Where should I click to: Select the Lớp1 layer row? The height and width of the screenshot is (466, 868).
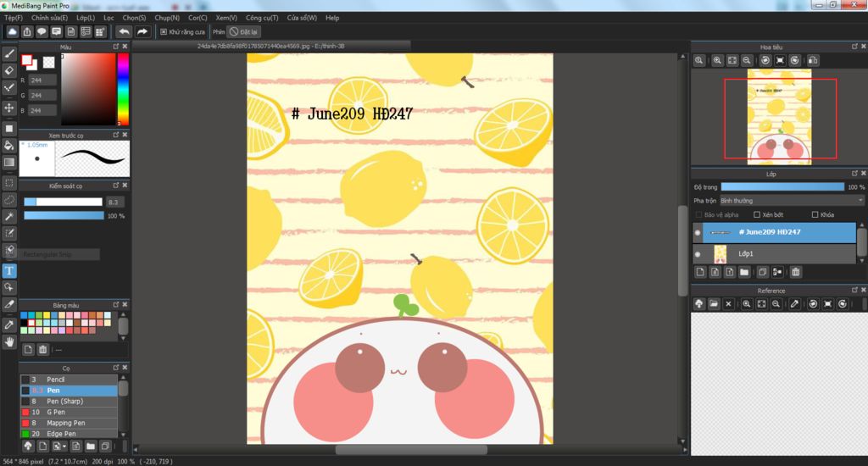(x=774, y=254)
